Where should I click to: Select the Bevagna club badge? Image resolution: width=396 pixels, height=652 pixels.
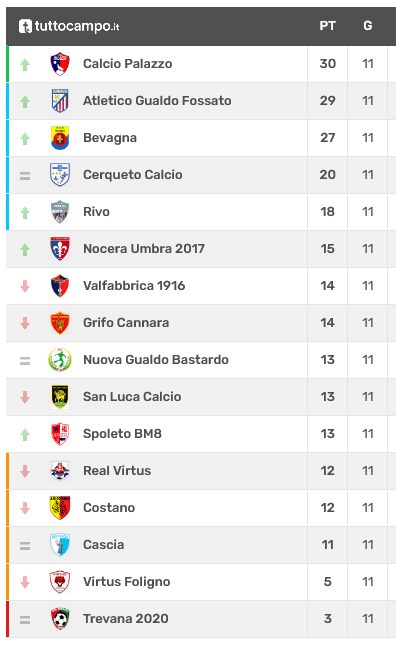click(x=60, y=138)
